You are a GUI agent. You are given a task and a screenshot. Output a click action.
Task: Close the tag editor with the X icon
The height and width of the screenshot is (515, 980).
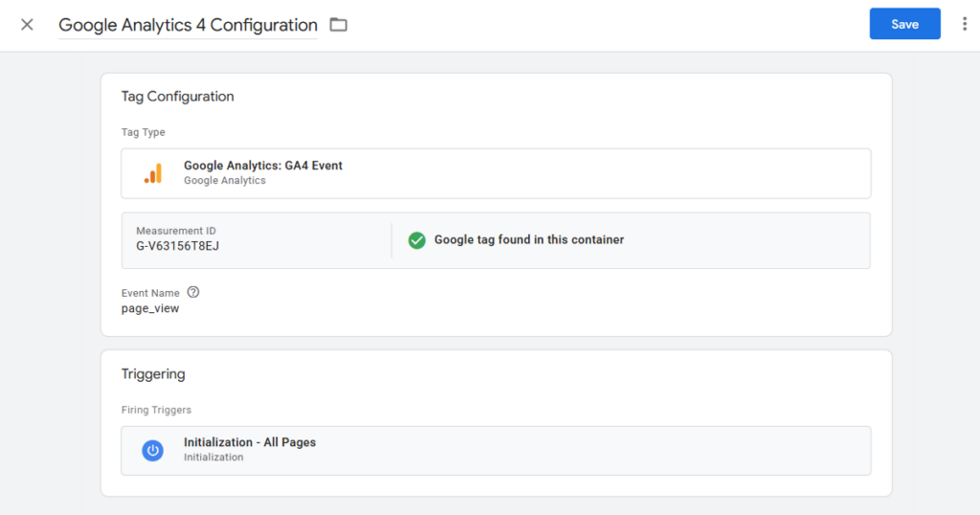tap(27, 25)
